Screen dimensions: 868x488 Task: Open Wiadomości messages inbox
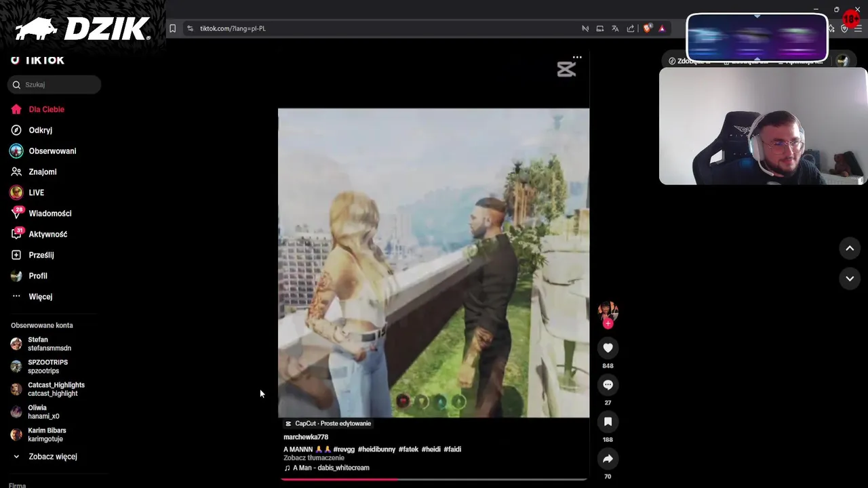pyautogui.click(x=41, y=213)
